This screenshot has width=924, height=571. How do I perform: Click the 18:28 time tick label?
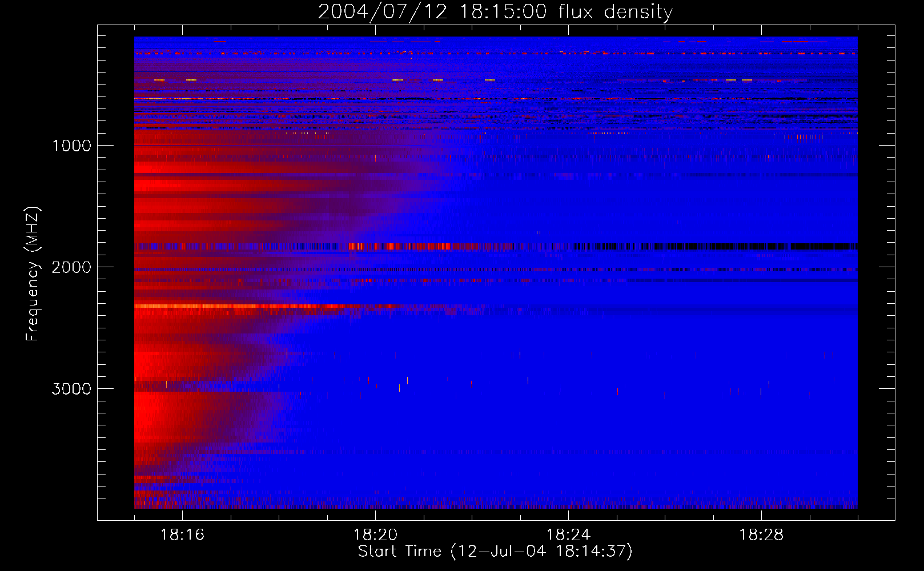[761, 535]
